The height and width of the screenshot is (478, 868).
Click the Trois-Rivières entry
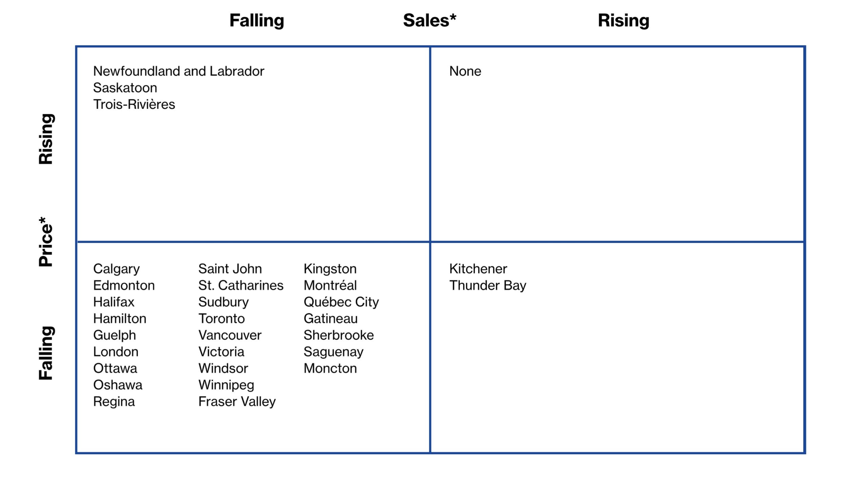(134, 104)
